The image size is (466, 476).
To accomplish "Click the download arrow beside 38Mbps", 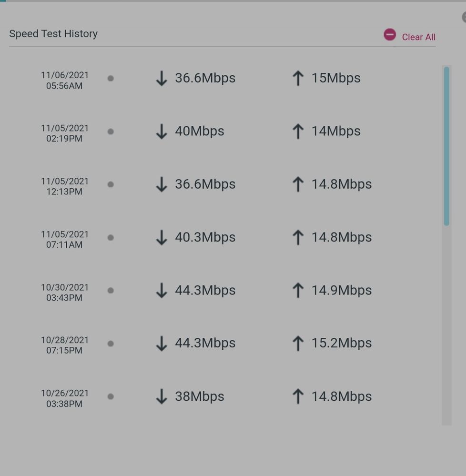I will [162, 396].
